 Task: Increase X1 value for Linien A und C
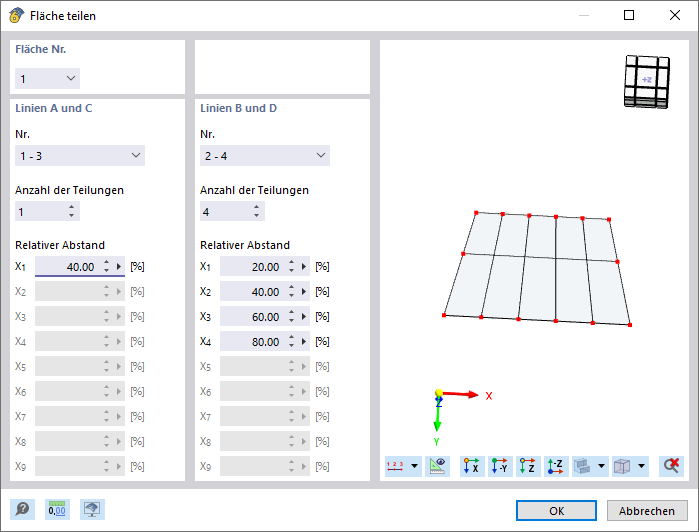(107, 262)
